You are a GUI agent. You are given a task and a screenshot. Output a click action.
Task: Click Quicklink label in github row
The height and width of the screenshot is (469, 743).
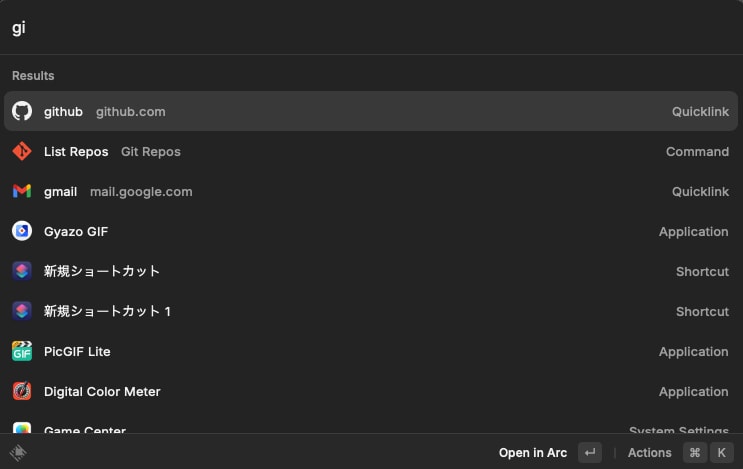click(700, 112)
